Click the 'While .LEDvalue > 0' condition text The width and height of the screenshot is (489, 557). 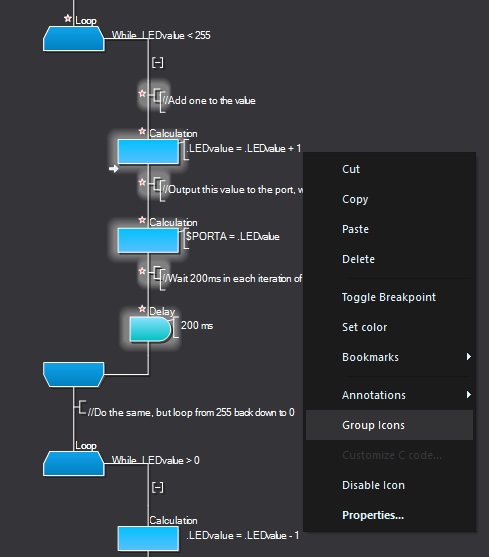[156, 460]
